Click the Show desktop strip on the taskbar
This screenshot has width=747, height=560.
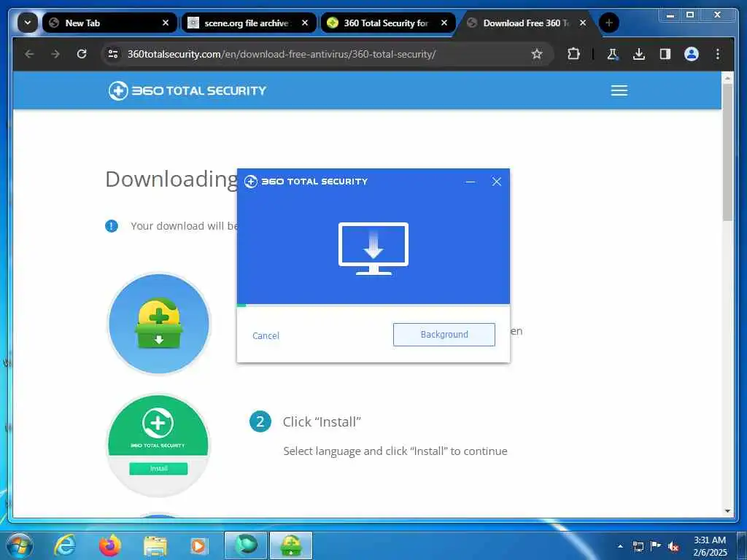[x=742, y=545]
